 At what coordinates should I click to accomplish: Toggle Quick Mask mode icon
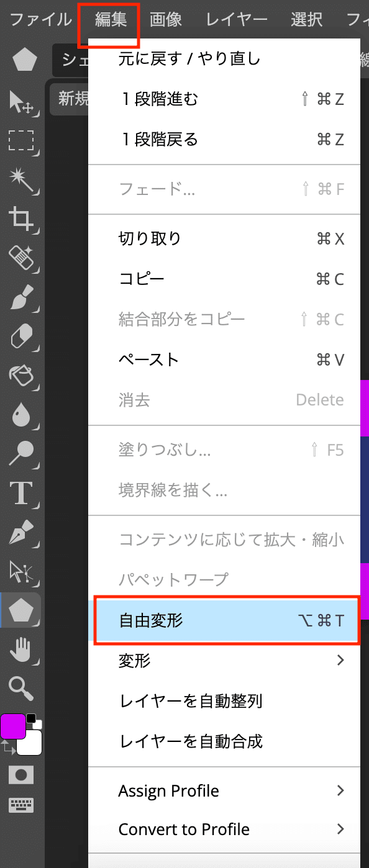[21, 775]
